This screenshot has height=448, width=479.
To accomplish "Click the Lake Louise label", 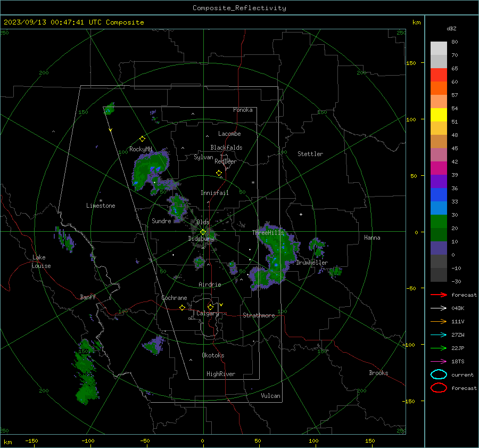I will [x=41, y=262].
